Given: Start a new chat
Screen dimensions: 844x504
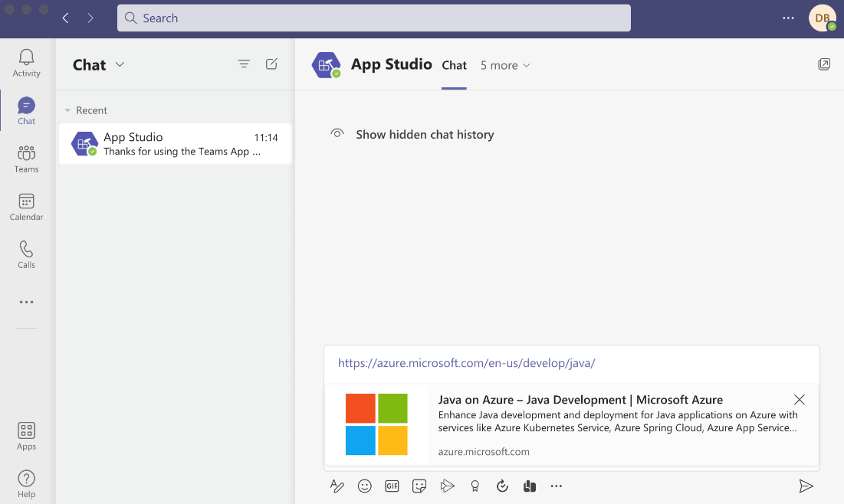Looking at the screenshot, I should (x=272, y=64).
